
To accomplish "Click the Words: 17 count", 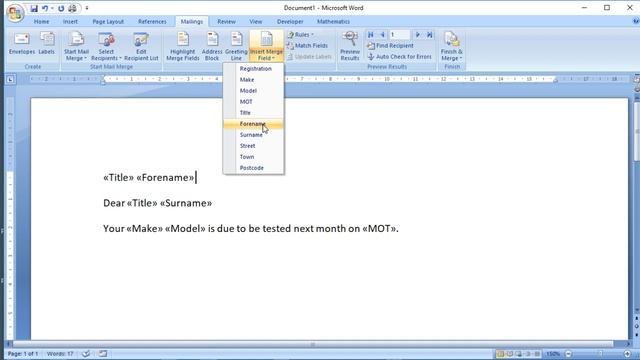I will (x=60, y=354).
